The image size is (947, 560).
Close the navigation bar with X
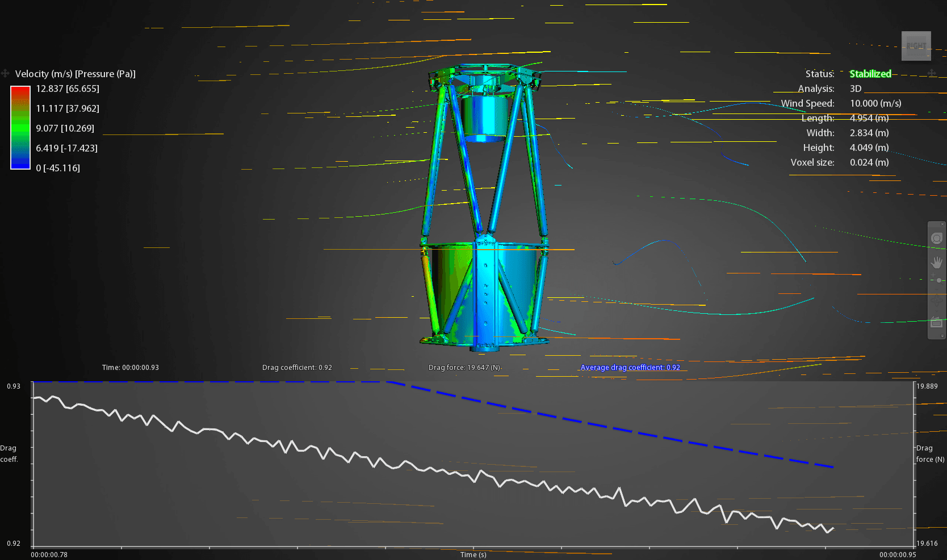pos(942,224)
